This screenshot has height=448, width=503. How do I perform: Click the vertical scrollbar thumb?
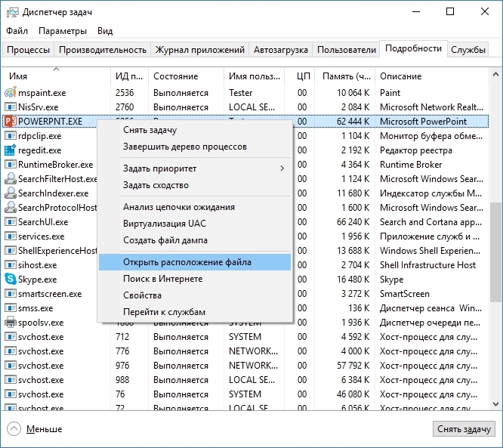(495, 252)
